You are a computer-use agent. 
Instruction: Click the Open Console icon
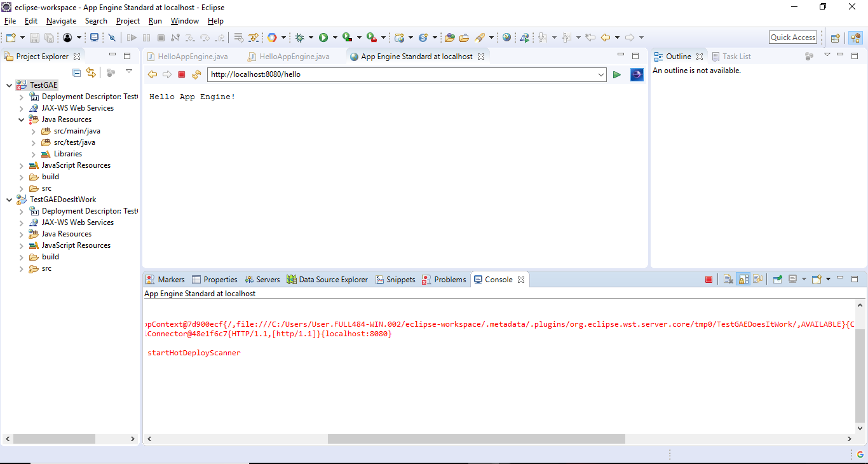[x=817, y=279]
